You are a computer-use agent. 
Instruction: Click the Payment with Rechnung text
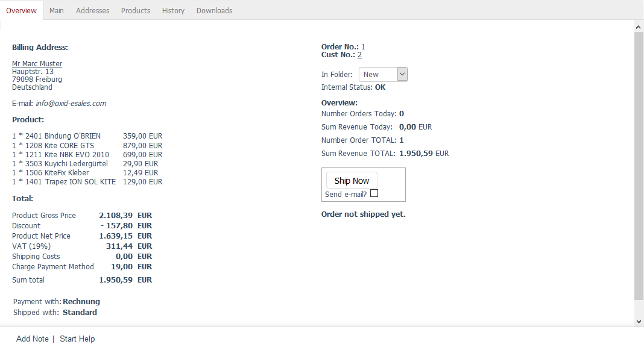tap(56, 302)
